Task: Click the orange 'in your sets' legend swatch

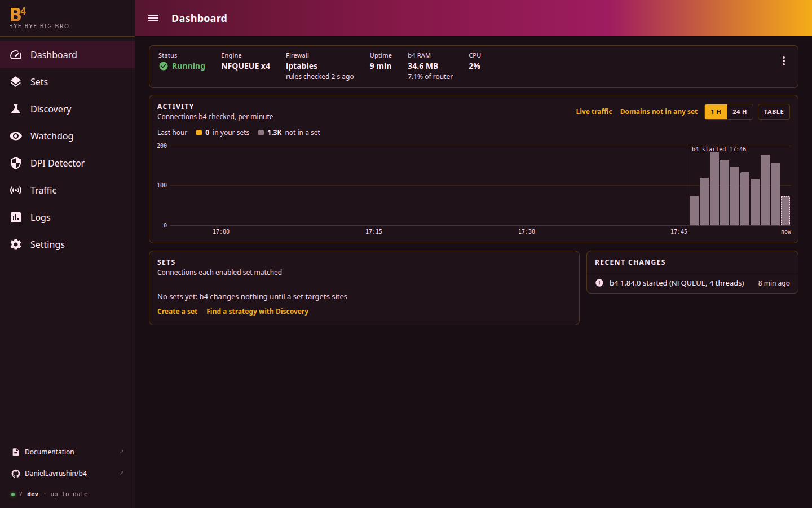Action: (x=199, y=133)
